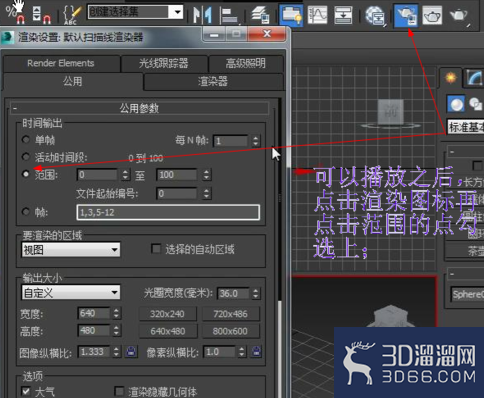Screen dimensions: 484x398
Task: Select the Frames radio button
Action: coord(26,212)
